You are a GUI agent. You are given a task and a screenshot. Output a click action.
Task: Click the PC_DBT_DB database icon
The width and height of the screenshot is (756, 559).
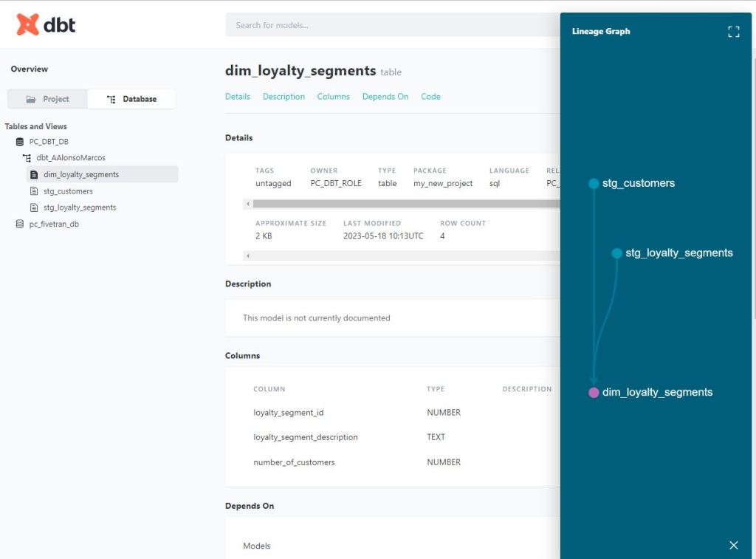coord(20,142)
